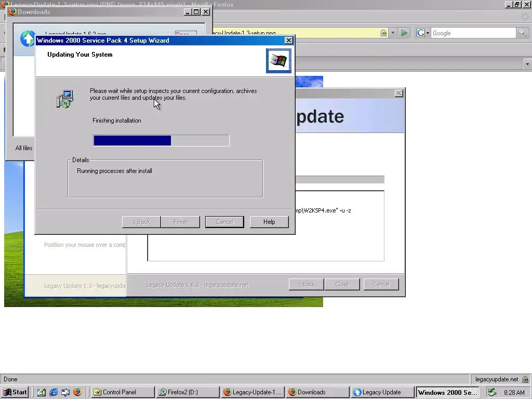Click the Firefox URL address bar
This screenshot has width=532, height=399.
295,33
